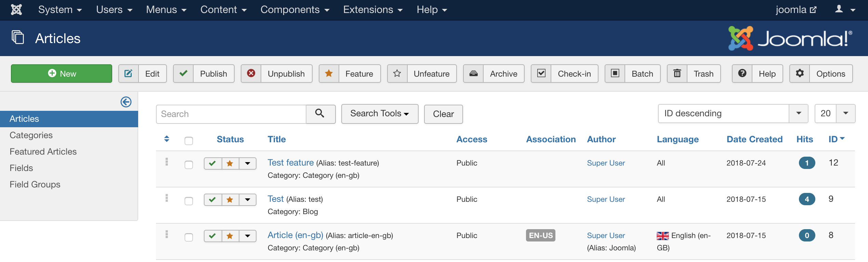The image size is (868, 262).
Task: Click the Joomla logo icon in top menu
Action: tap(16, 10)
